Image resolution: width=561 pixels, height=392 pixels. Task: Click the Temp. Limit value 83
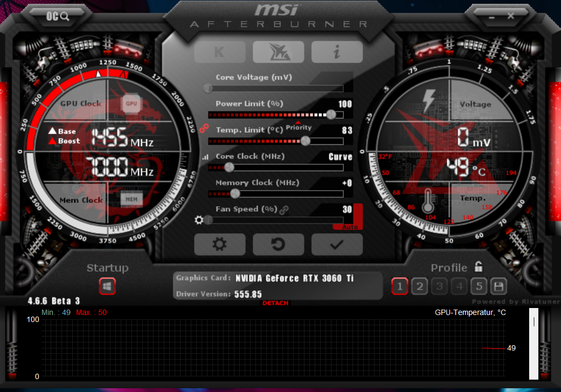347,130
